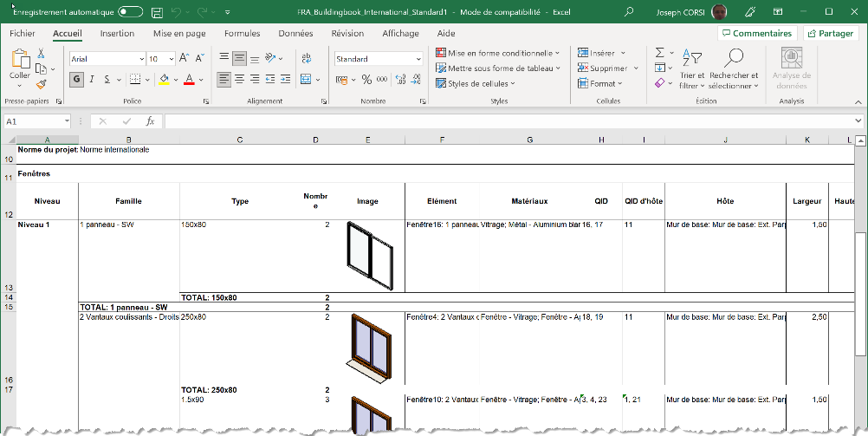
Task: Click the yellow fill color swatch
Action: coord(164,79)
